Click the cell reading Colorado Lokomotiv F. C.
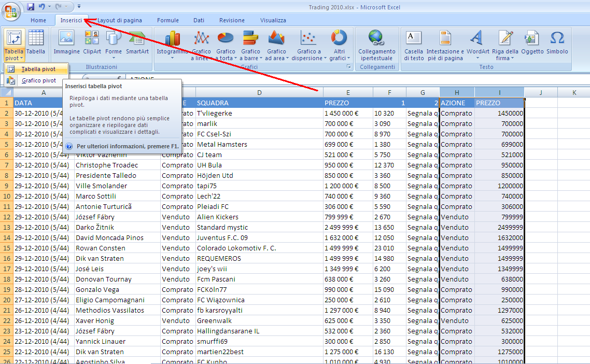 [x=259, y=248]
